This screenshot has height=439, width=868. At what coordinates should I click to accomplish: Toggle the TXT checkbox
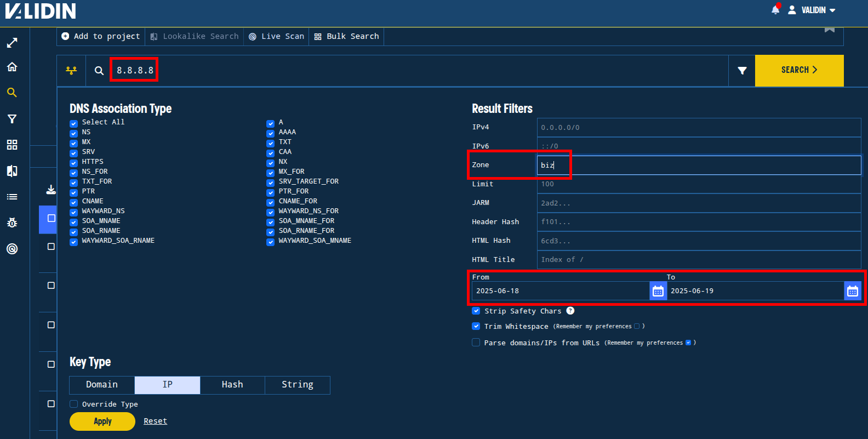tap(270, 143)
